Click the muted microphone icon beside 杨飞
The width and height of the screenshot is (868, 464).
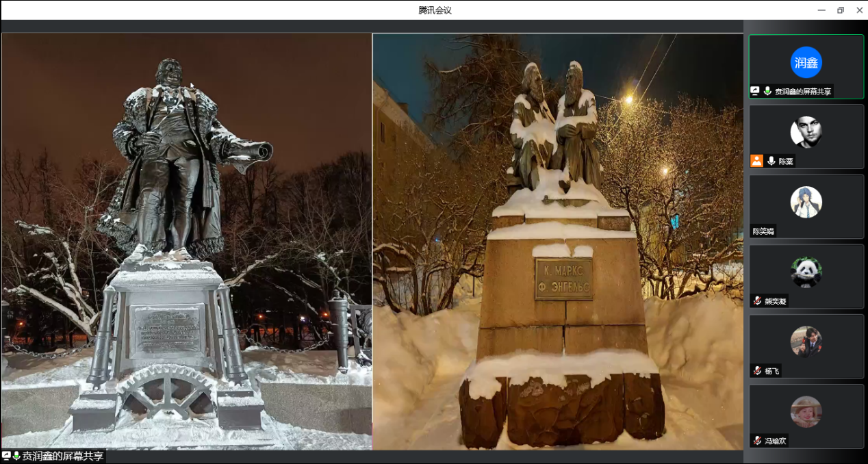758,371
